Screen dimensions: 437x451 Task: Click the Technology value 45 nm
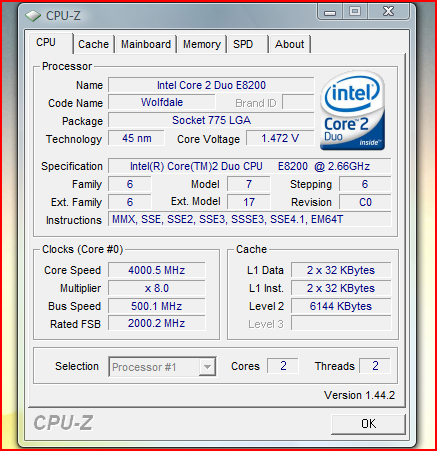click(x=136, y=138)
